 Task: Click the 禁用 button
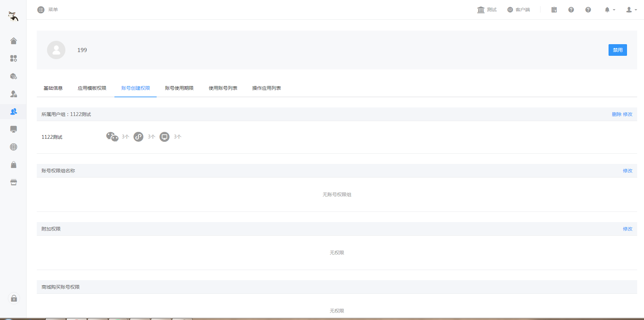(617, 50)
